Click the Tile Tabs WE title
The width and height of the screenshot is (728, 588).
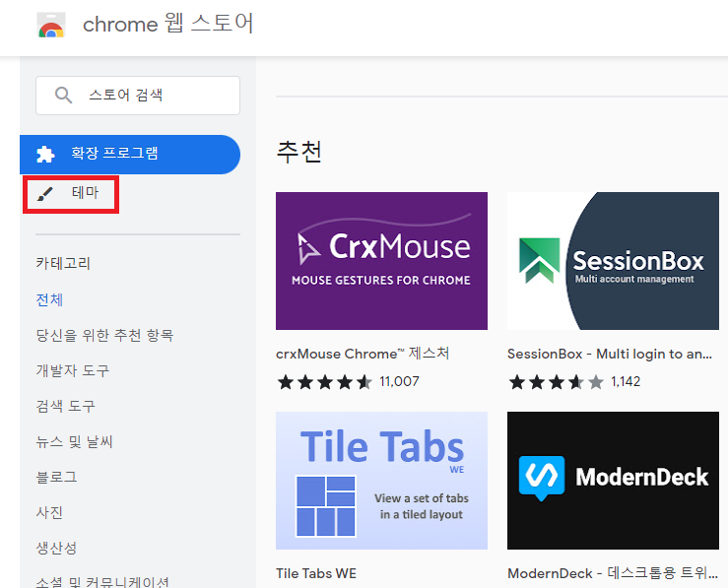tap(316, 573)
